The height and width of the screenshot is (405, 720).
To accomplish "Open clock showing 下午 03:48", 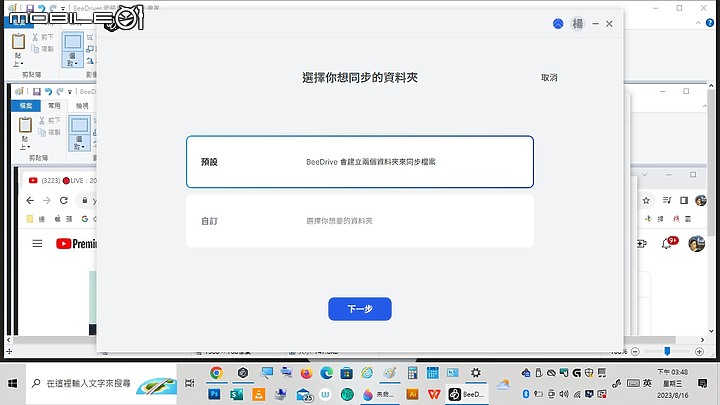I will point(672,383).
